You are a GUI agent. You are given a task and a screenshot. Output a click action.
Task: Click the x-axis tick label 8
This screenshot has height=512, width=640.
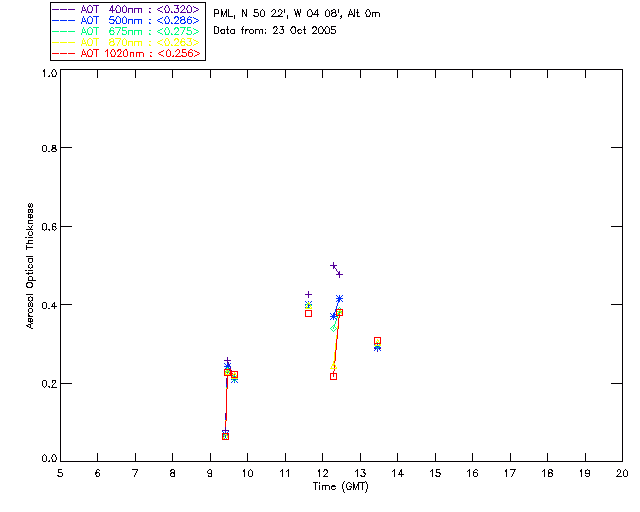173,474
